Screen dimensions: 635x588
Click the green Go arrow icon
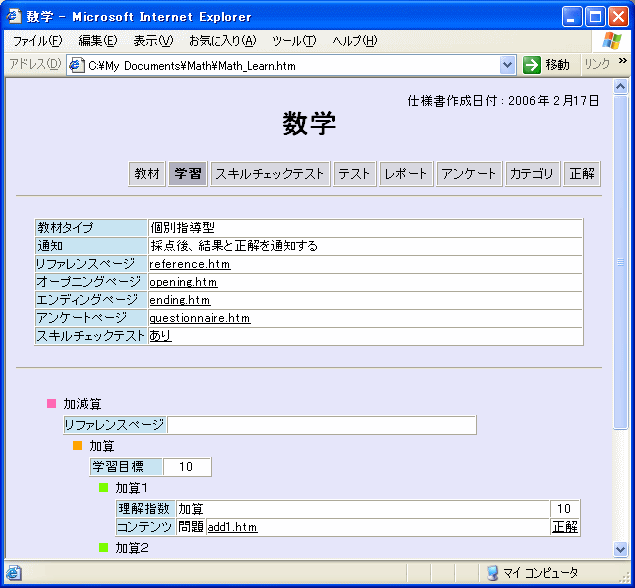532,65
